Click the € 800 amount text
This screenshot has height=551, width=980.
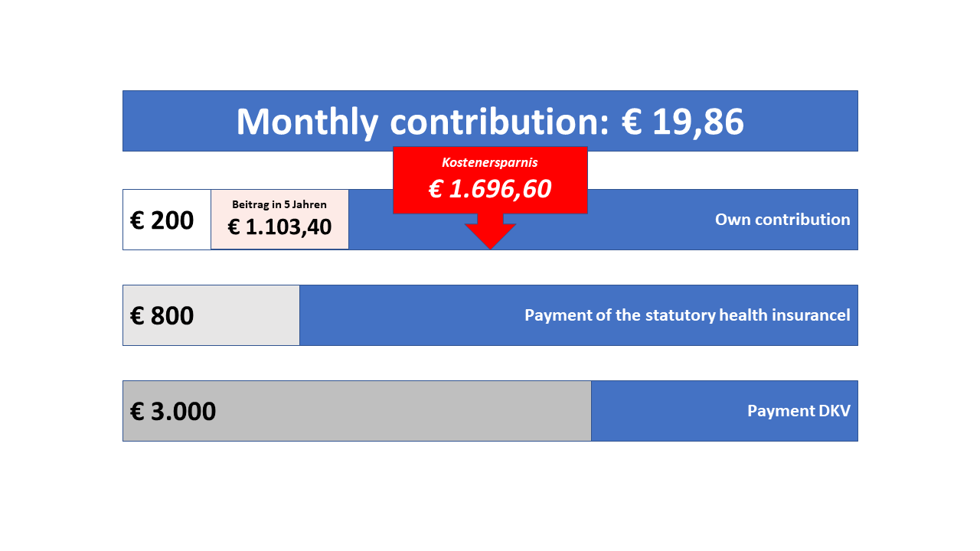point(162,315)
